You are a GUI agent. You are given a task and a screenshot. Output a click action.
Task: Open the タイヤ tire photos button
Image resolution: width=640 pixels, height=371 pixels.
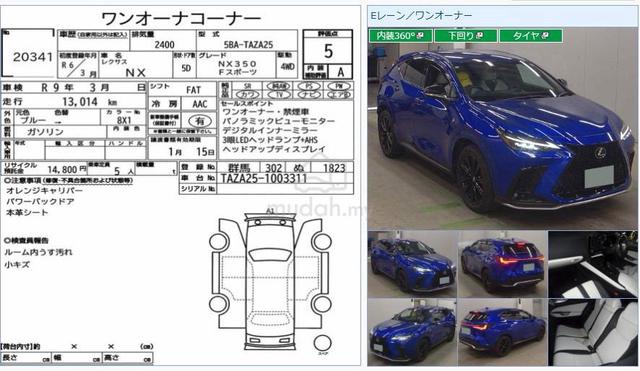pos(531,36)
